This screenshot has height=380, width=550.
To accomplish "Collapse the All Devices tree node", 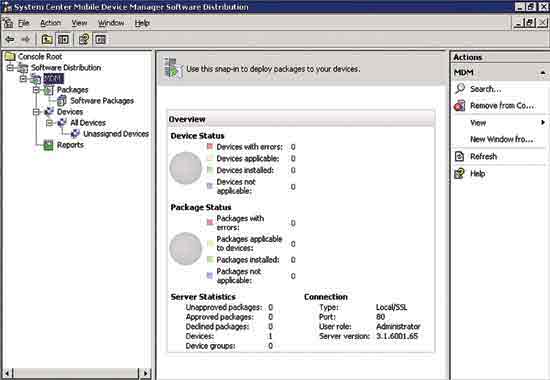I will pyautogui.click(x=49, y=123).
